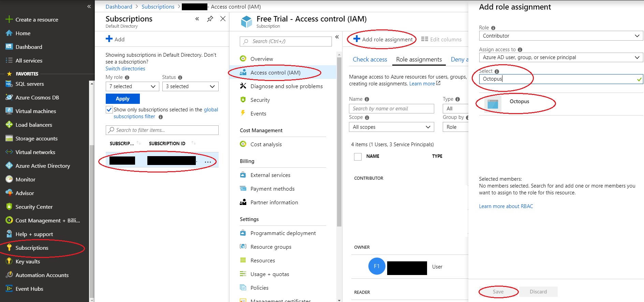Click the Octopus application icon in results

pyautogui.click(x=493, y=104)
